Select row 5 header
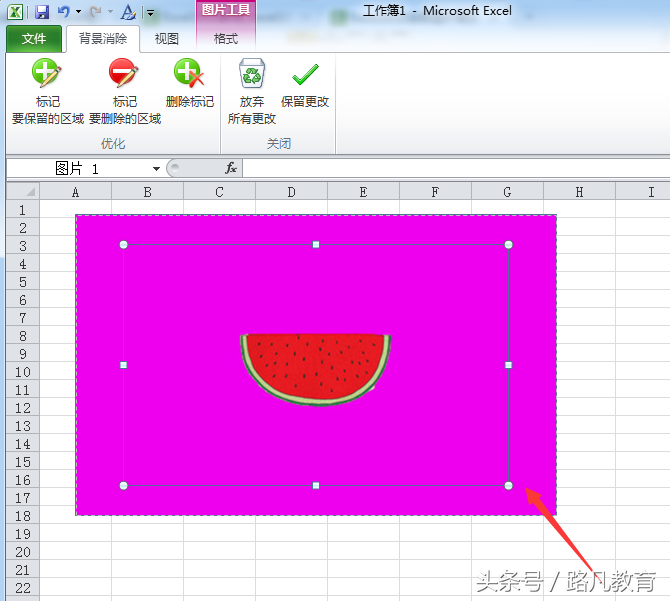Screen dimensions: 670x601 pyautogui.click(x=23, y=281)
